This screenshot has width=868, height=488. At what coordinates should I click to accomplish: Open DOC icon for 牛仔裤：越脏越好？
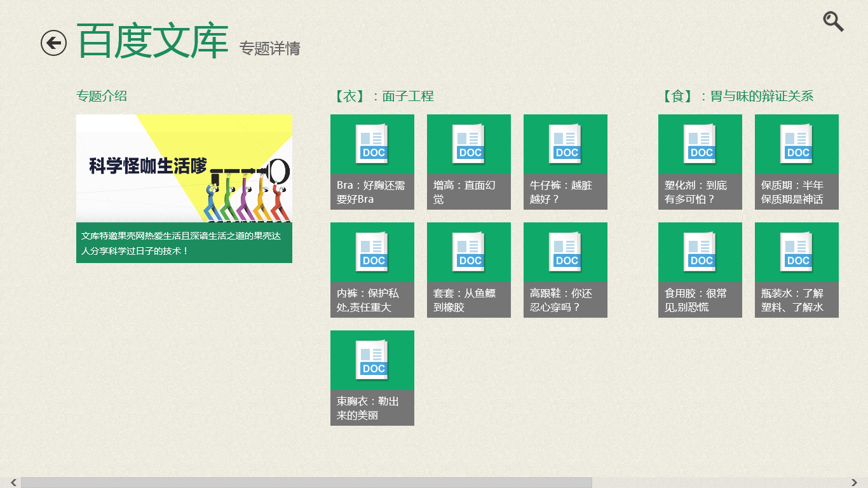566,144
